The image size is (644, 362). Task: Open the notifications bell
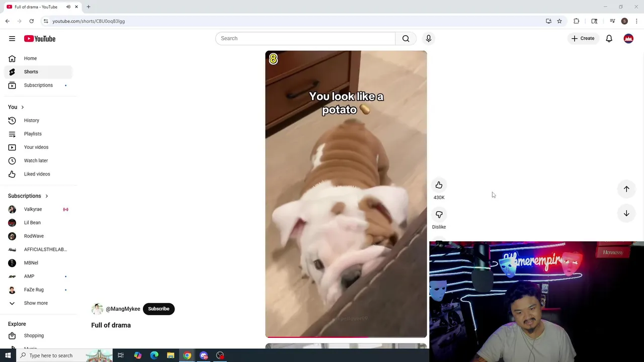tap(609, 38)
